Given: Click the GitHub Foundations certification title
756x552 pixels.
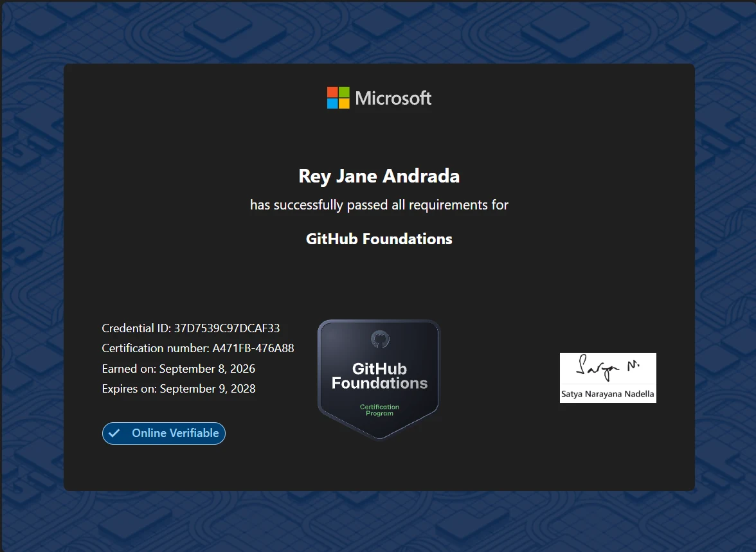Looking at the screenshot, I should [x=379, y=239].
